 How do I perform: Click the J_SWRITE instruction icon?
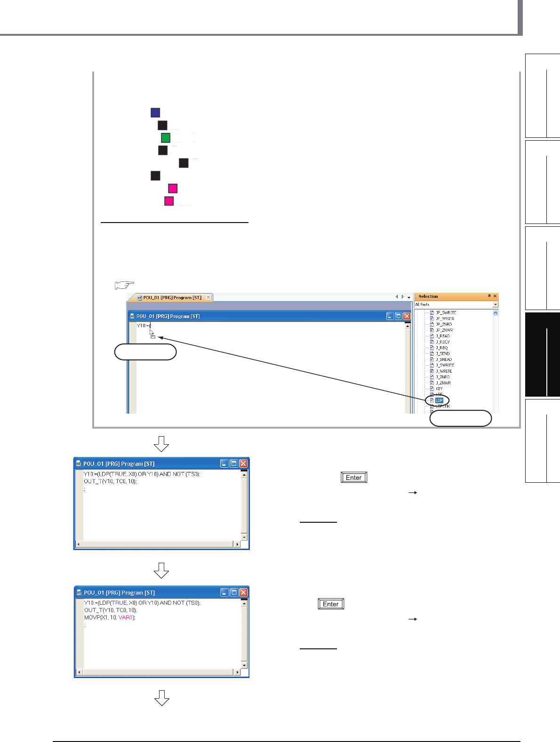[432, 365]
